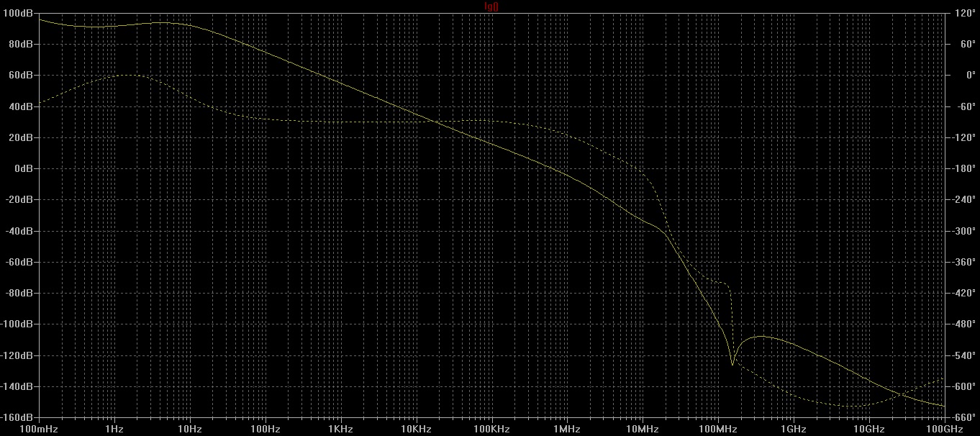Click the -360° phase label
The height and width of the screenshot is (436, 980).
963,262
